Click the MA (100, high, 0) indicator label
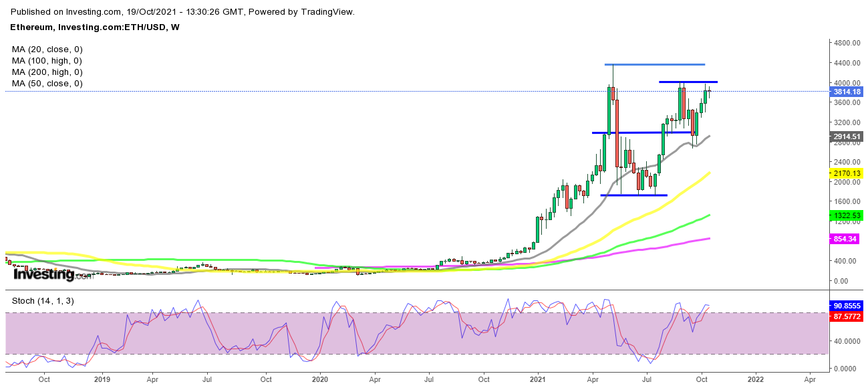Viewport: 868px width, 388px height. coord(47,60)
